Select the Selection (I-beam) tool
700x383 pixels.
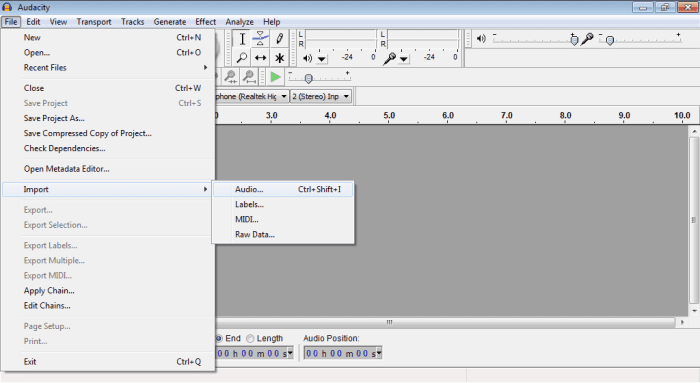click(242, 39)
